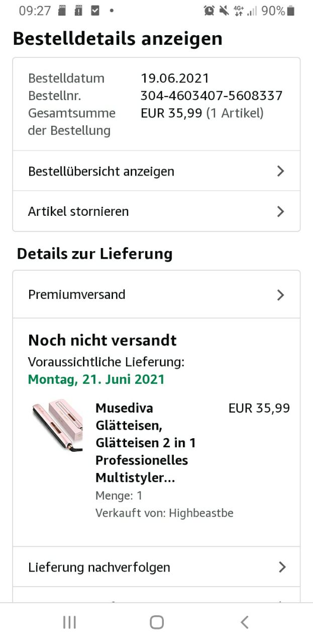Tap arrow next to Lieferung nachverfolgen
The height and width of the screenshot is (644, 313).
282,568
